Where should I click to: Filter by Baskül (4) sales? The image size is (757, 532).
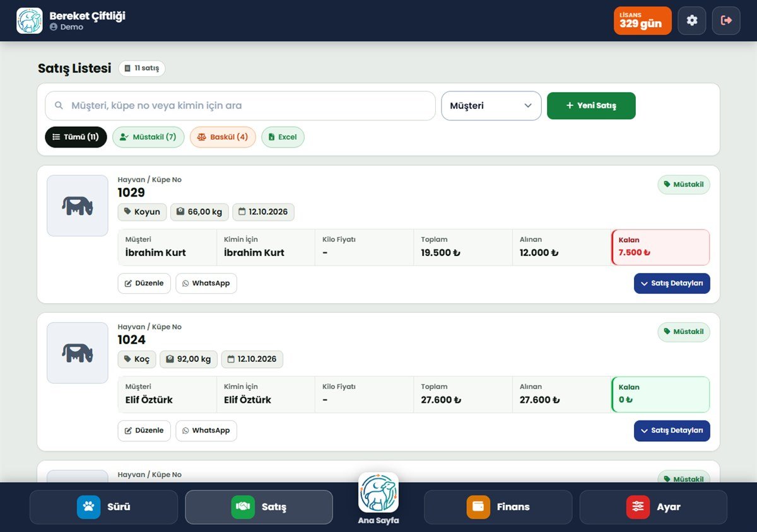click(x=223, y=137)
